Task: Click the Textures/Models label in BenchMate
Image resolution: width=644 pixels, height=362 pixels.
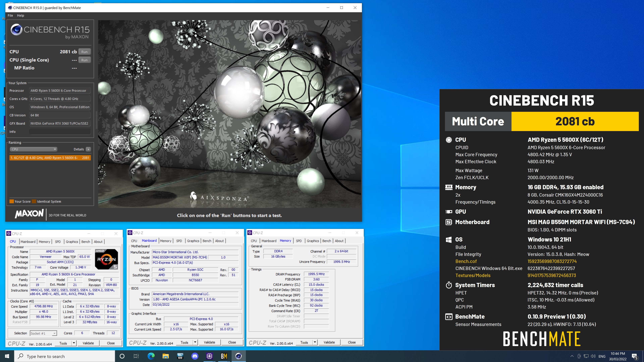Action: [473, 275]
